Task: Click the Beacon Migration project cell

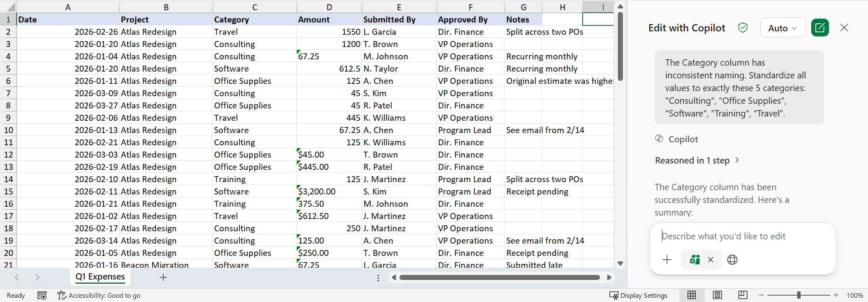Action: pos(166,265)
